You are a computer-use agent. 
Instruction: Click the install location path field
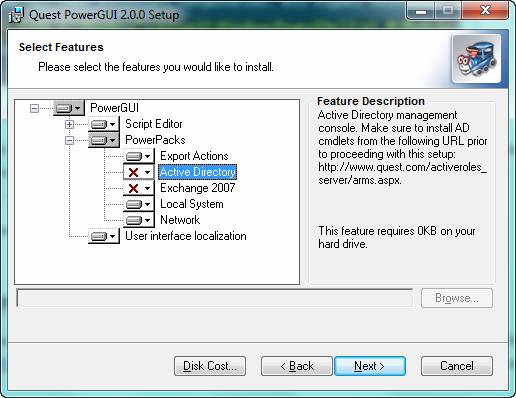[x=215, y=298]
